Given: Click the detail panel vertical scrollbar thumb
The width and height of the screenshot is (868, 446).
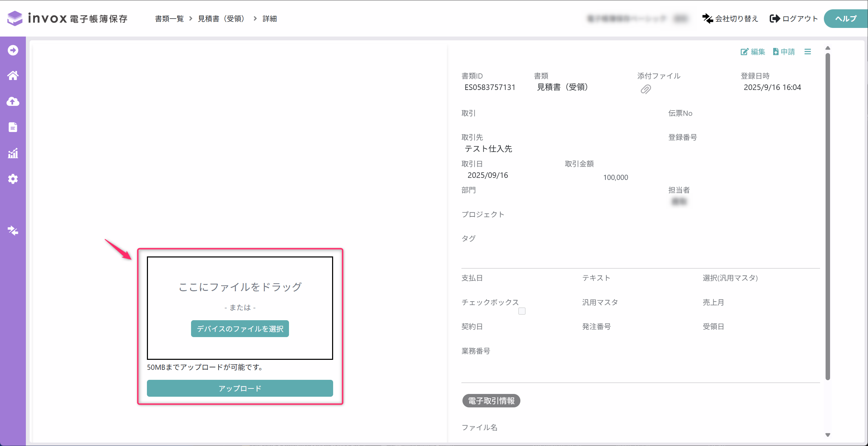Looking at the screenshot, I should (828, 216).
